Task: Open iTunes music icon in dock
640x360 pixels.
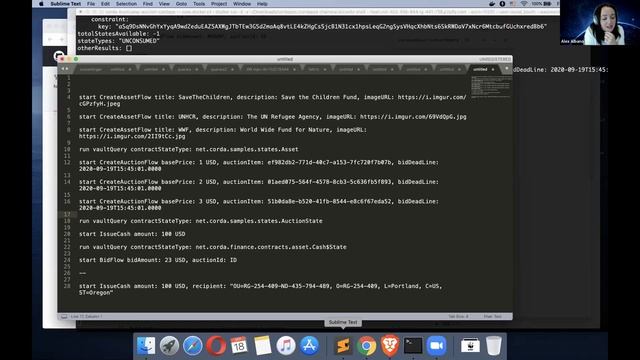Action: click(286, 345)
